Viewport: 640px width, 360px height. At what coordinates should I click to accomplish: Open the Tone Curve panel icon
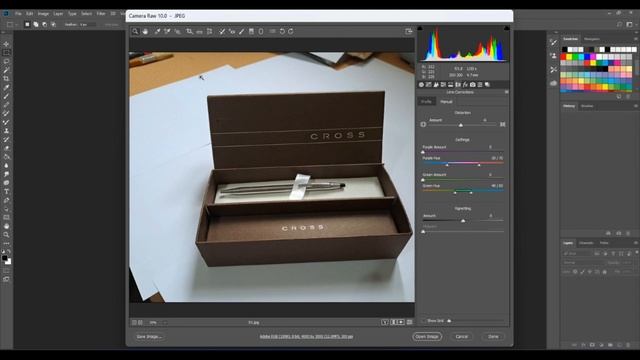429,85
